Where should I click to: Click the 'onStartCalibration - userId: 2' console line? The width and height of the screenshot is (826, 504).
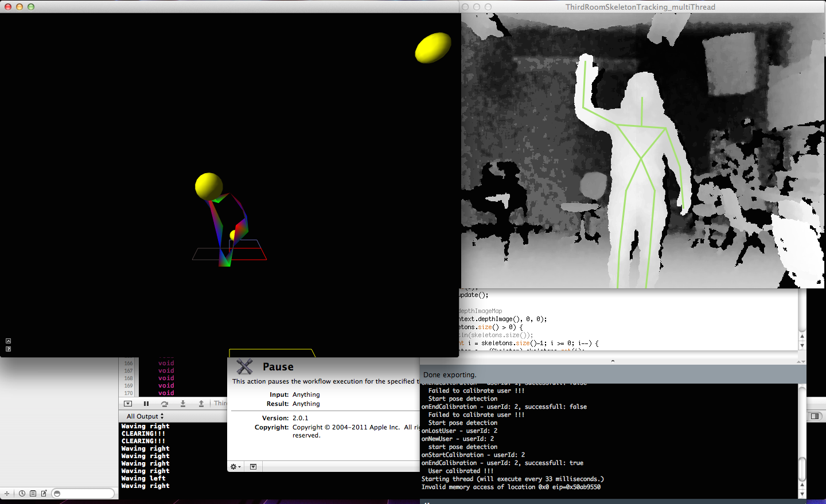tap(473, 455)
